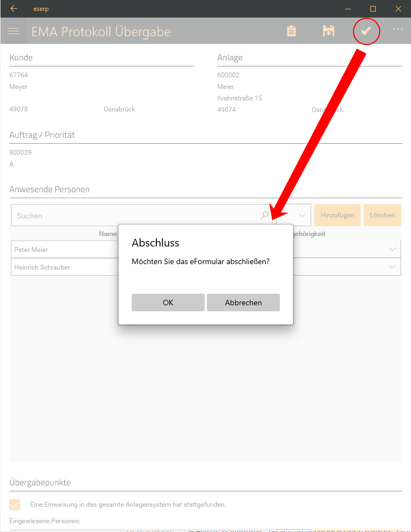The image size is (411, 532).
Task: Click the save disk icon
Action: coord(328,31)
